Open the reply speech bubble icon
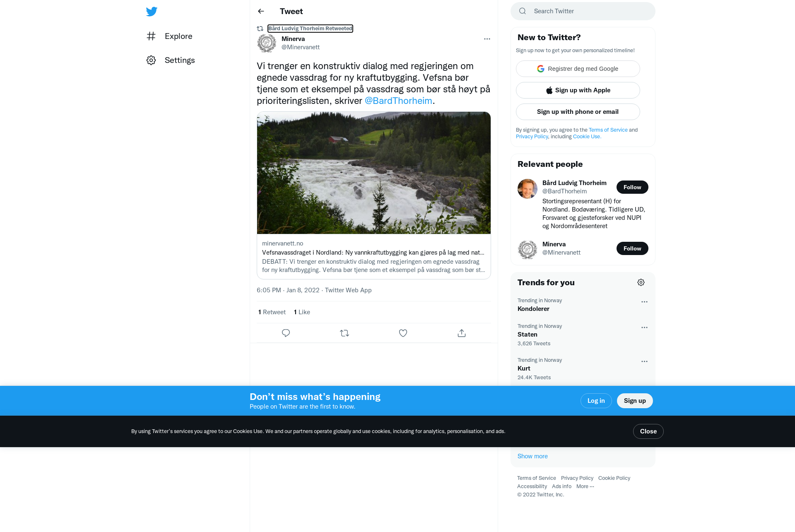This screenshot has height=532, width=795. click(286, 333)
